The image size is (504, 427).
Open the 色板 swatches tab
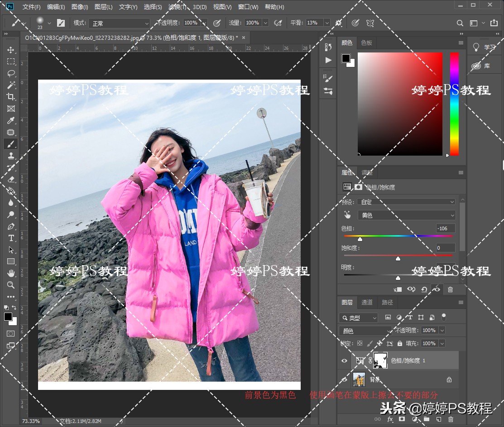point(366,43)
